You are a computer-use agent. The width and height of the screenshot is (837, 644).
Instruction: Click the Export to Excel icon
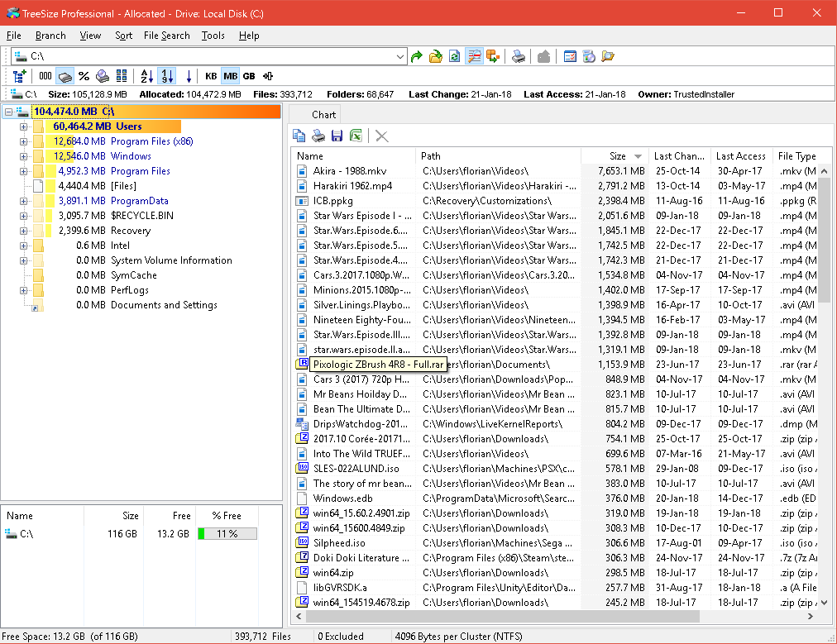pyautogui.click(x=356, y=136)
